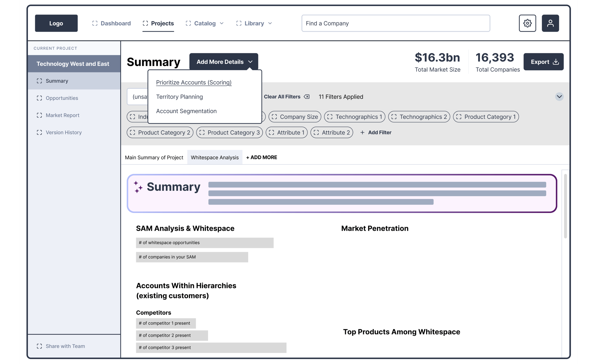Select Territory Planning from the menu
Screen dimensions: 597x364
click(x=179, y=97)
